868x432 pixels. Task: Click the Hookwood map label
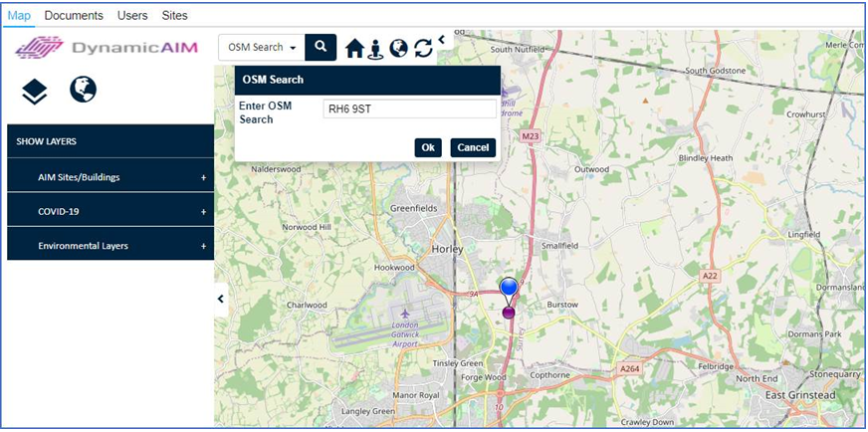(x=394, y=268)
